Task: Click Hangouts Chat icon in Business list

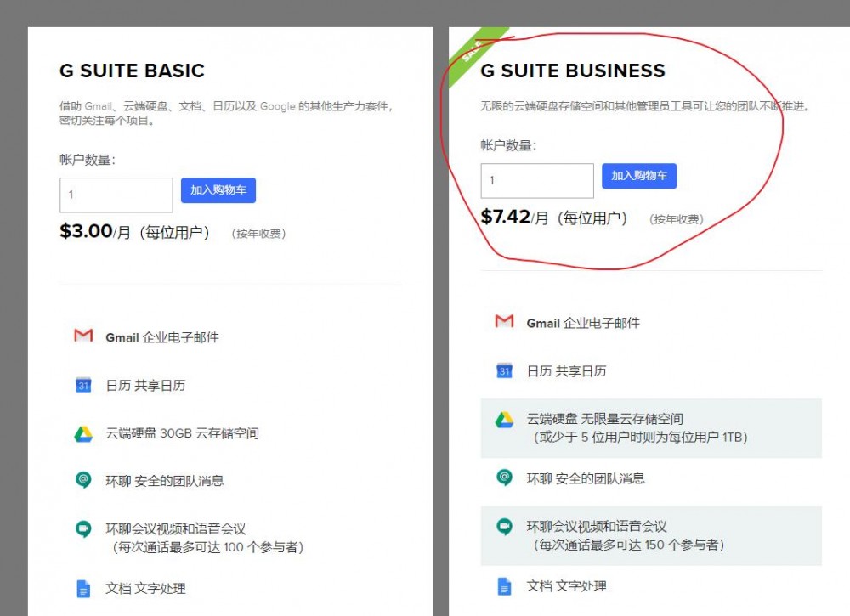Action: [504, 478]
